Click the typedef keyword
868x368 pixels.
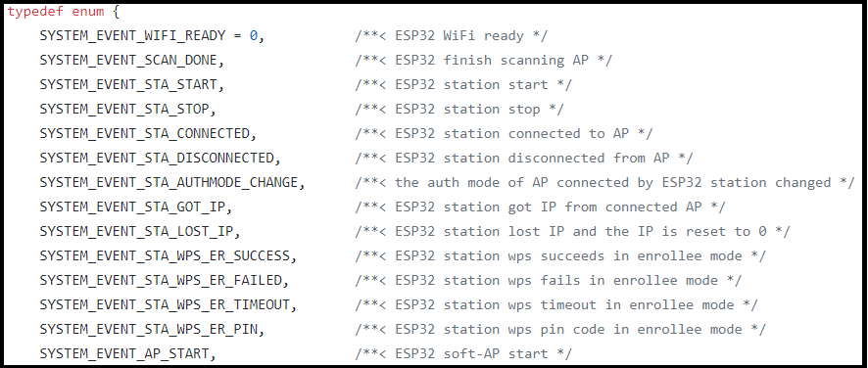35,12
